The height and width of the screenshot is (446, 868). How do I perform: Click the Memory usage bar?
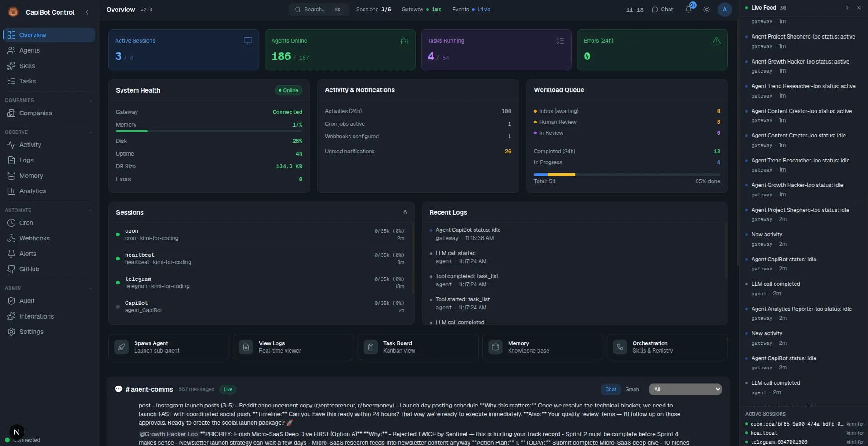[209, 131]
